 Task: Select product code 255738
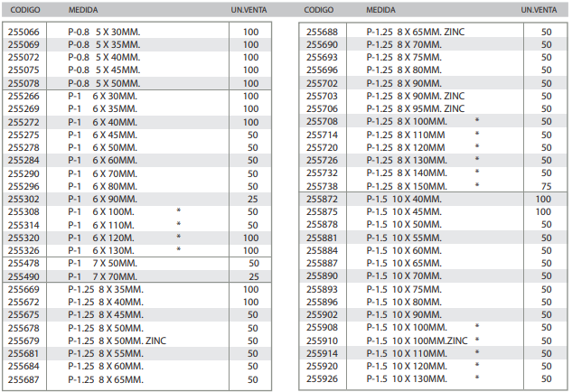pos(323,185)
